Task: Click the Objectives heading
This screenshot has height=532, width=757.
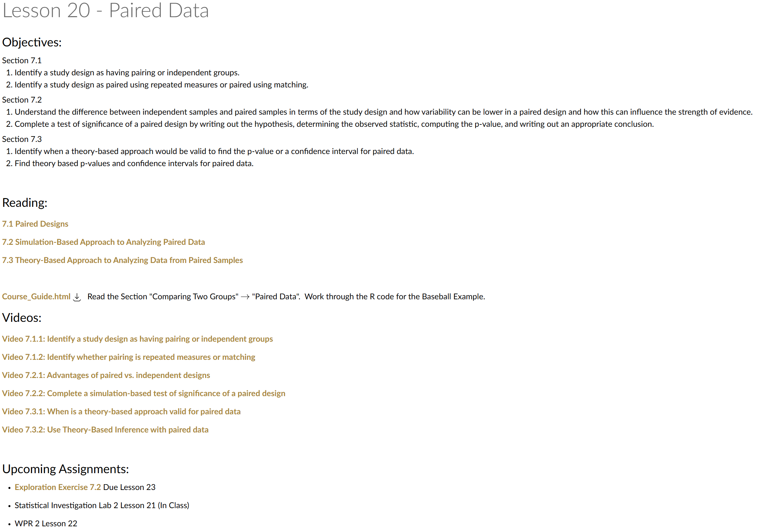Action: pyautogui.click(x=32, y=42)
